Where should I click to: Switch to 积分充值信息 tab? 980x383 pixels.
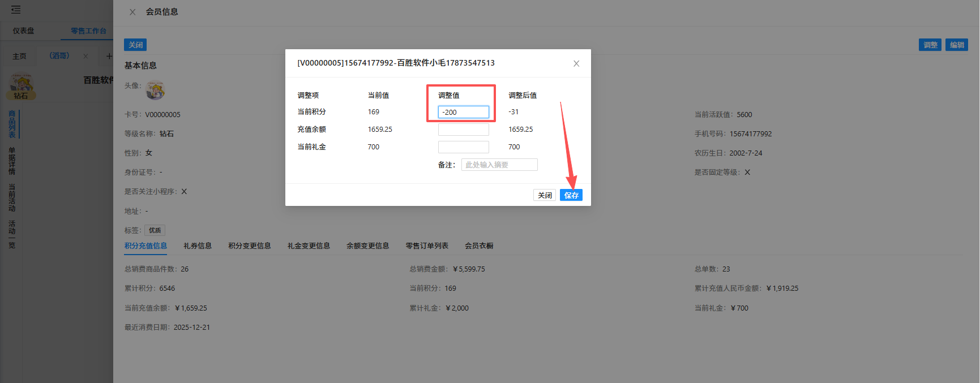click(145, 246)
